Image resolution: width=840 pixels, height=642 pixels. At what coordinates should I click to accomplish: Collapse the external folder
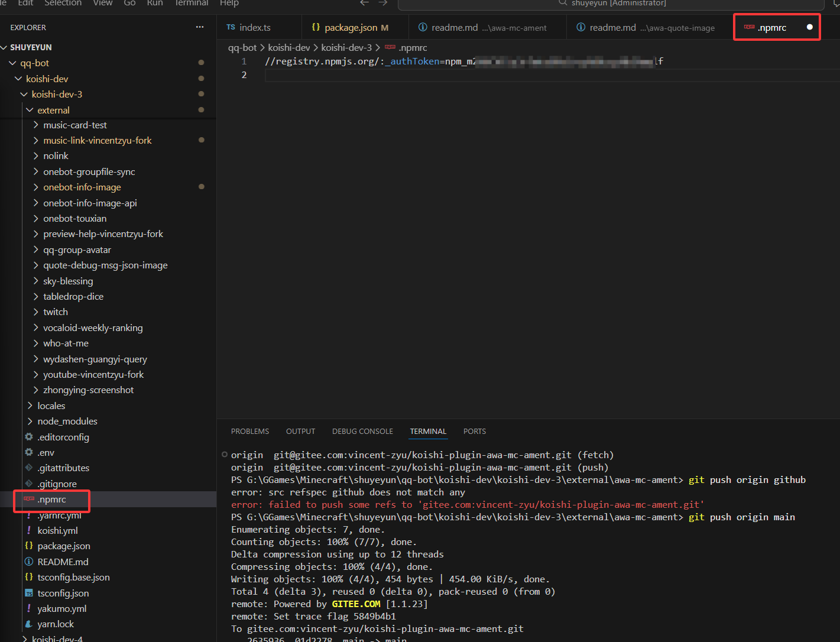coord(53,110)
